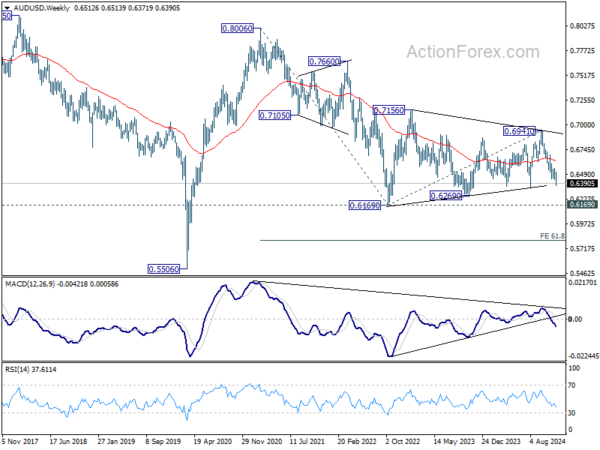Click the 0.61690 level tag on price axis
The width and height of the screenshot is (600, 450).
tap(582, 205)
